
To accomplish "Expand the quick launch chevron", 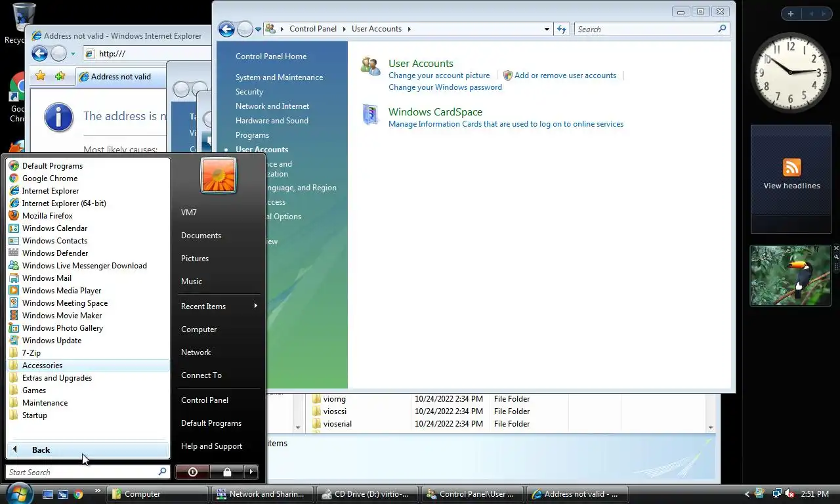I will pyautogui.click(x=98, y=490).
